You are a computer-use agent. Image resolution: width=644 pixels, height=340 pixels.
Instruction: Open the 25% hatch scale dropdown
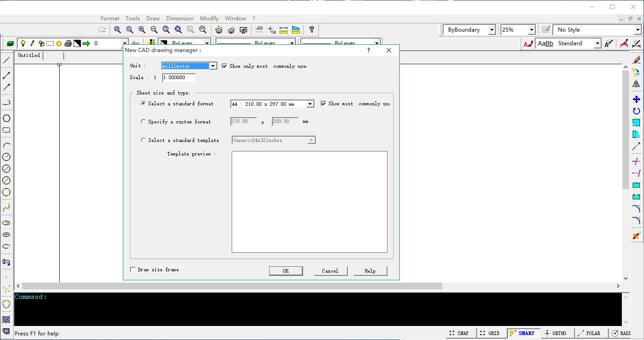click(532, 30)
